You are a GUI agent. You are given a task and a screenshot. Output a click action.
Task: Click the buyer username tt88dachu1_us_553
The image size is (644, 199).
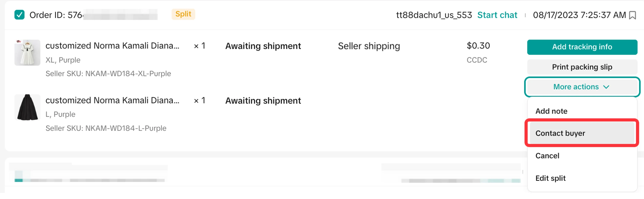click(x=434, y=15)
